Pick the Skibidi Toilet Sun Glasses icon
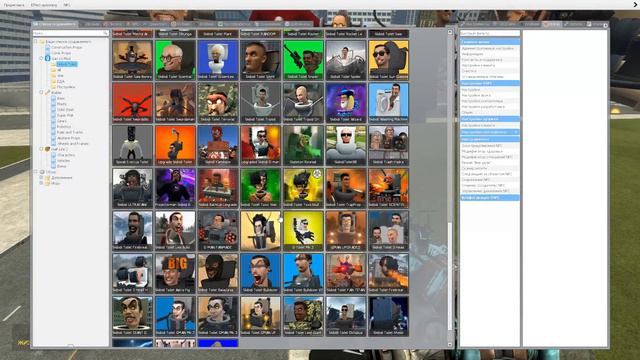The height and width of the screenshot is (360, 640). click(x=388, y=60)
